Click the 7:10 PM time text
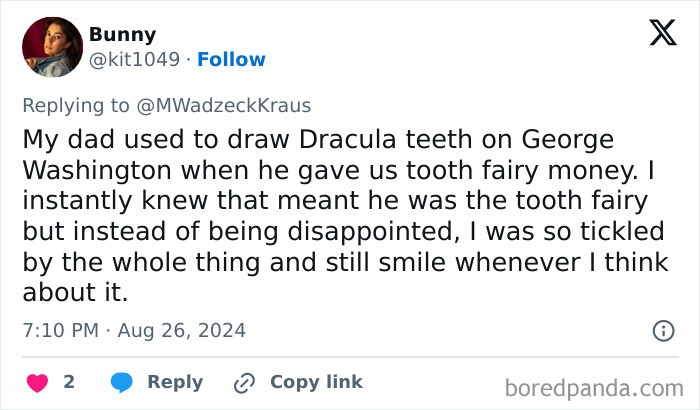This screenshot has width=700, height=410. click(58, 330)
